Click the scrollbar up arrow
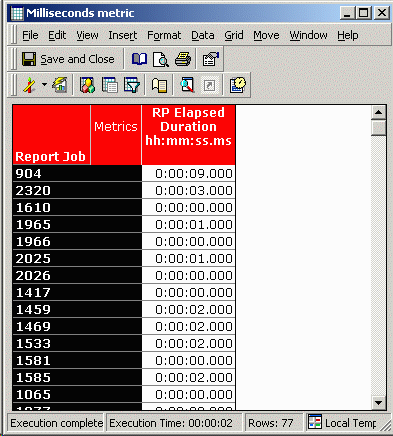The height and width of the screenshot is (436, 393). pyautogui.click(x=378, y=112)
